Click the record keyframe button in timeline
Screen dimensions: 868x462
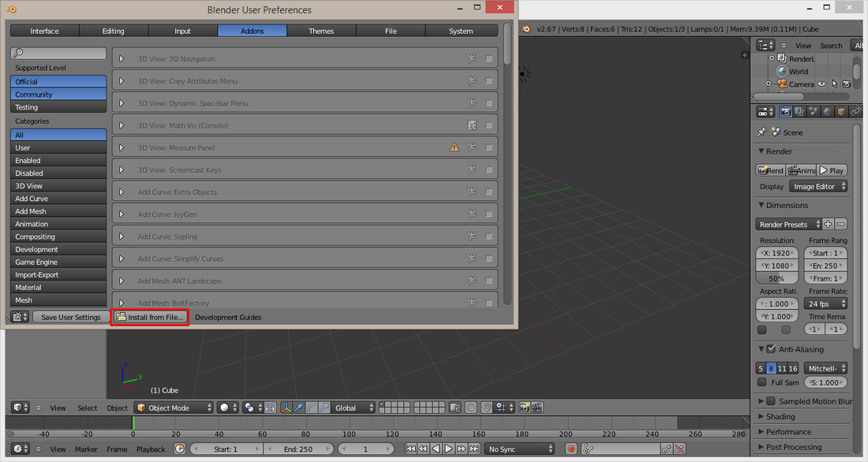click(x=571, y=449)
